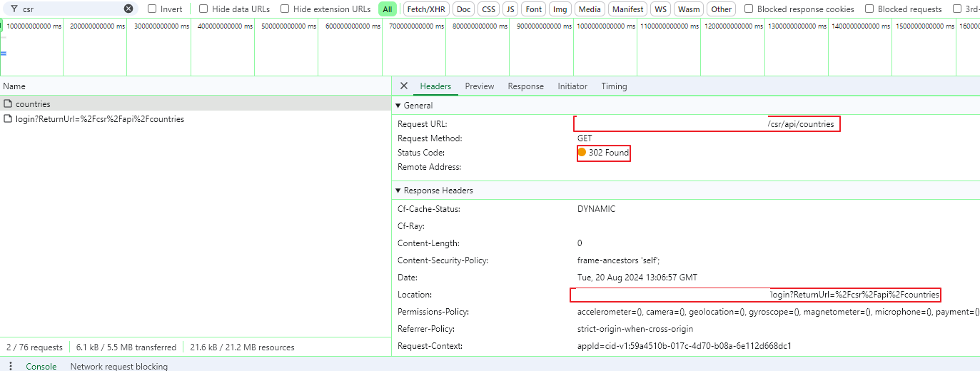This screenshot has height=371, width=980.
Task: Click the DYNAMIC cache status value
Action: [x=596, y=209]
